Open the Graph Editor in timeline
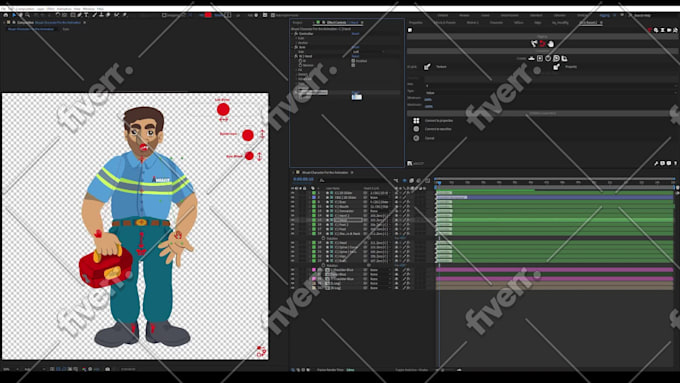 coord(427,180)
